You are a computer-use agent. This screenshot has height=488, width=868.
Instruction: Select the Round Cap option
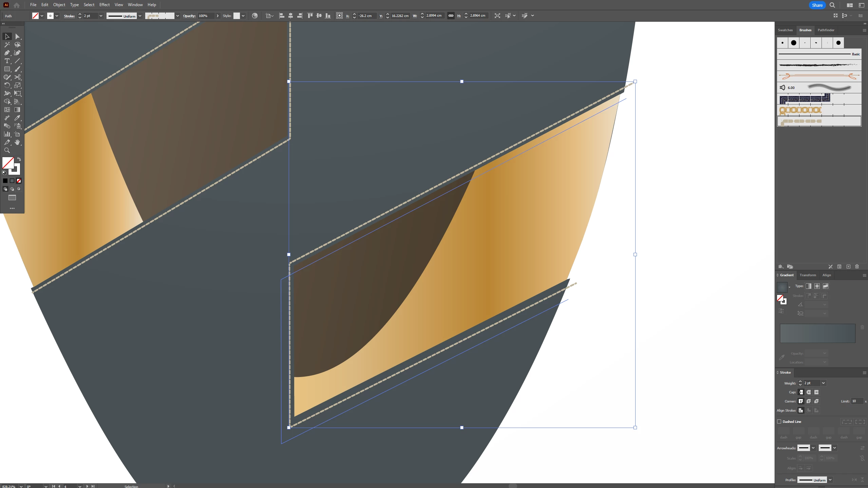[x=809, y=392]
